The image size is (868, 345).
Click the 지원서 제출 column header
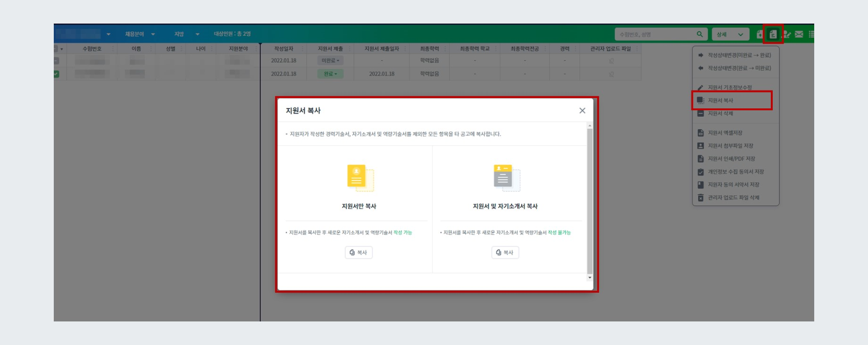[x=330, y=49]
